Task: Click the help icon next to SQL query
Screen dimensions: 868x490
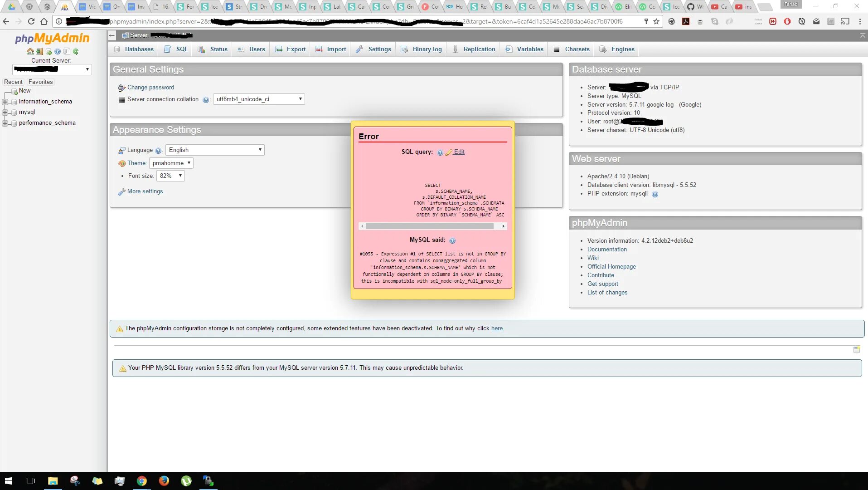Action: (440, 152)
